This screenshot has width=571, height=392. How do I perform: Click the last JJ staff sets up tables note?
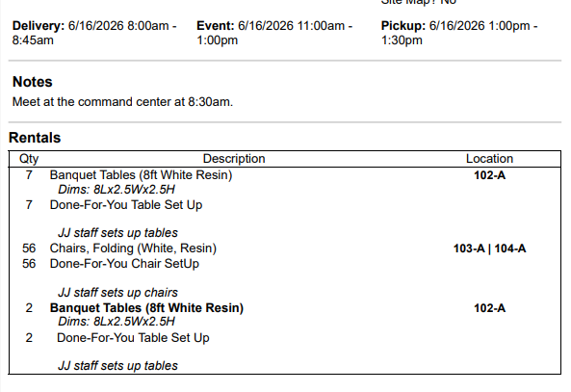click(x=118, y=366)
